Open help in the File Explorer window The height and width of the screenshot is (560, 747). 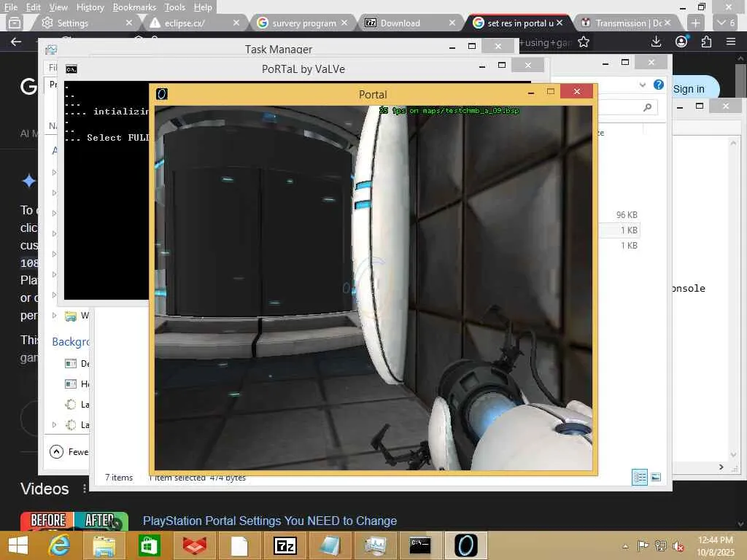coord(659,85)
